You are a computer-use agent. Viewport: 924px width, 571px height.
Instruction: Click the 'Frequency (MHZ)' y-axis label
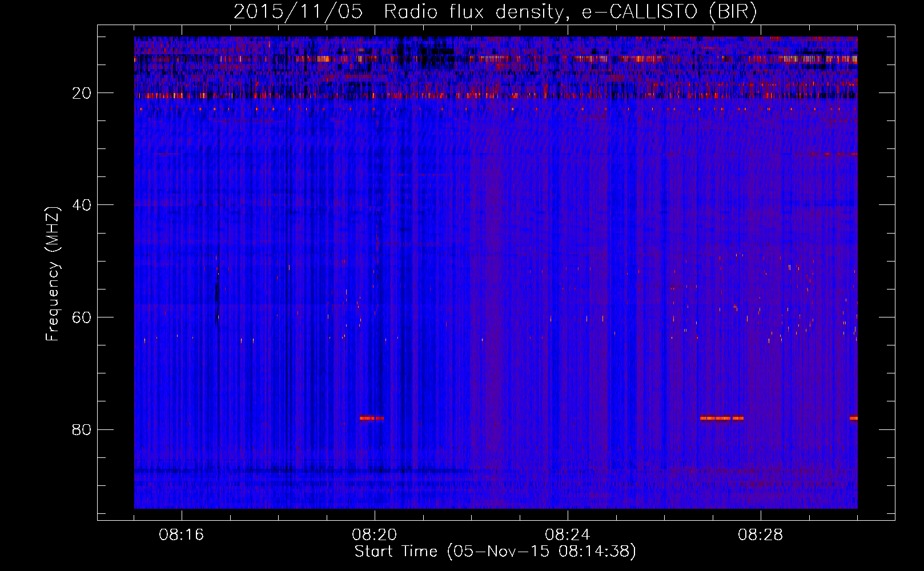(x=52, y=274)
